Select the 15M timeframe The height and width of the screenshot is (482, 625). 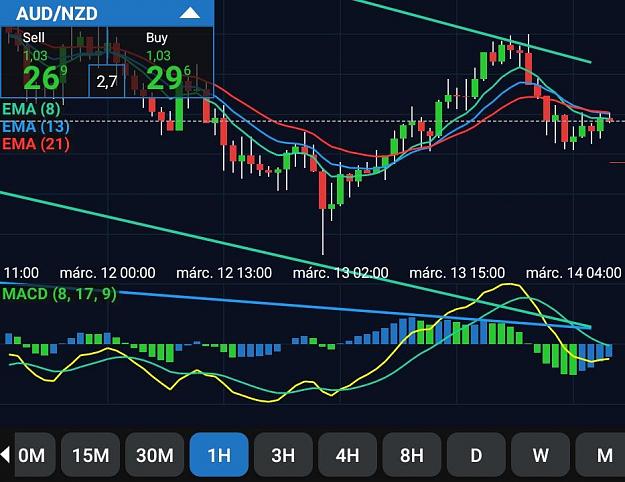tap(90, 455)
